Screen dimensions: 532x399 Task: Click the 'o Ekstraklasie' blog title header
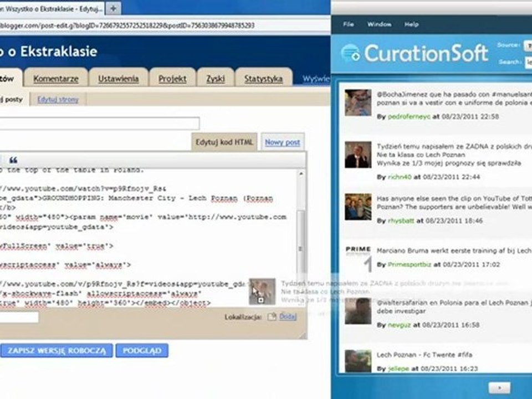click(x=53, y=52)
